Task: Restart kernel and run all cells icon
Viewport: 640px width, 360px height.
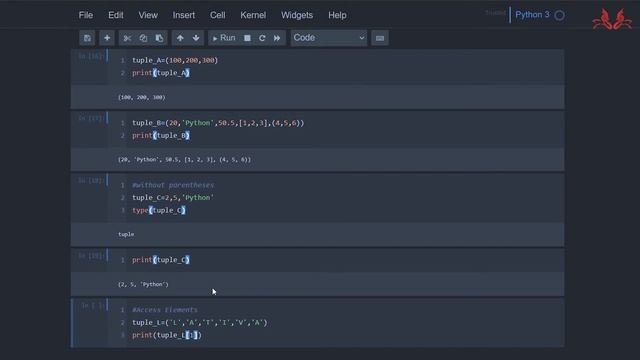Action: pyautogui.click(x=277, y=38)
